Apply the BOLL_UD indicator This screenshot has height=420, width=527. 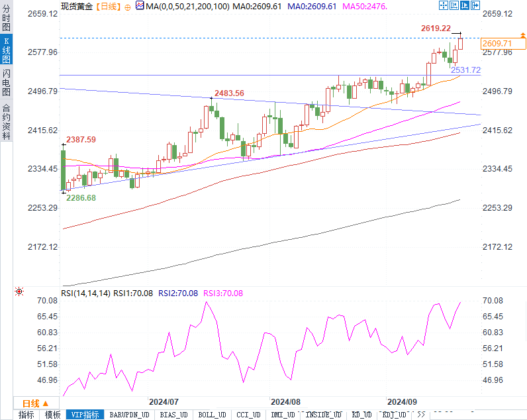(213, 415)
